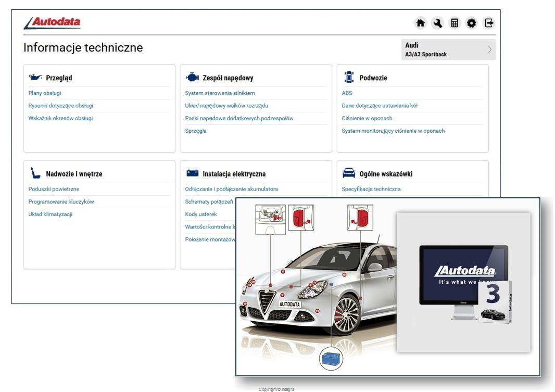The height and width of the screenshot is (392, 555).
Task: Click the oil can Przegląd icon
Action: [x=35, y=77]
